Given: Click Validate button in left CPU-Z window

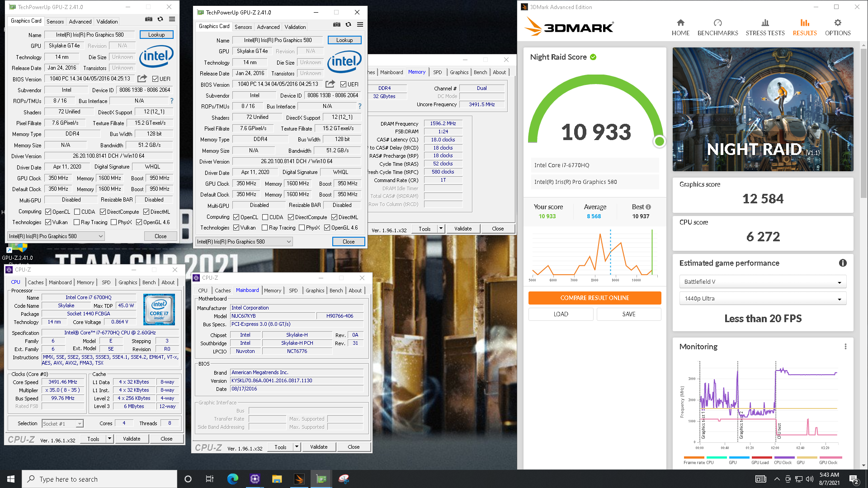Looking at the screenshot, I should click(x=132, y=439).
